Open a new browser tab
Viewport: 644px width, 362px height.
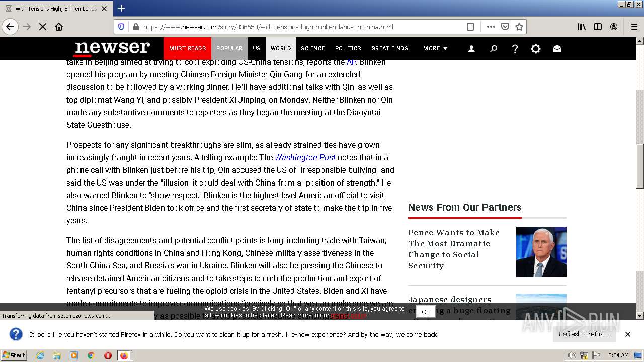pos(121,8)
